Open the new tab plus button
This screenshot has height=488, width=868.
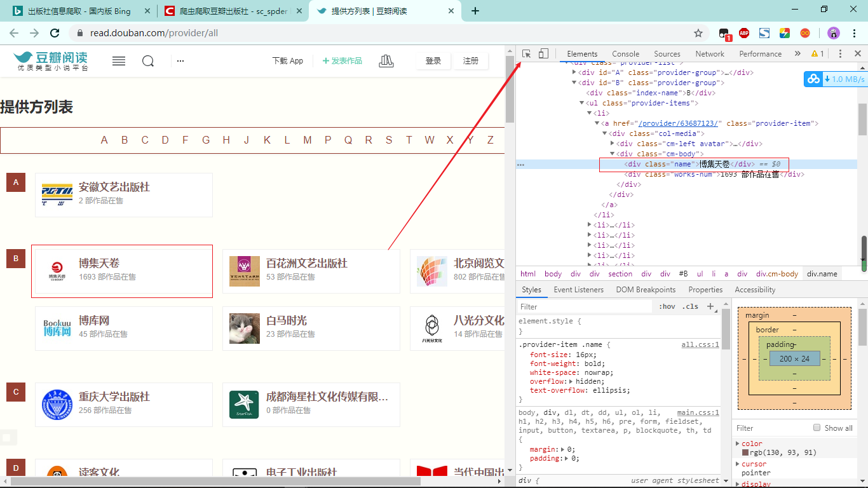click(475, 11)
